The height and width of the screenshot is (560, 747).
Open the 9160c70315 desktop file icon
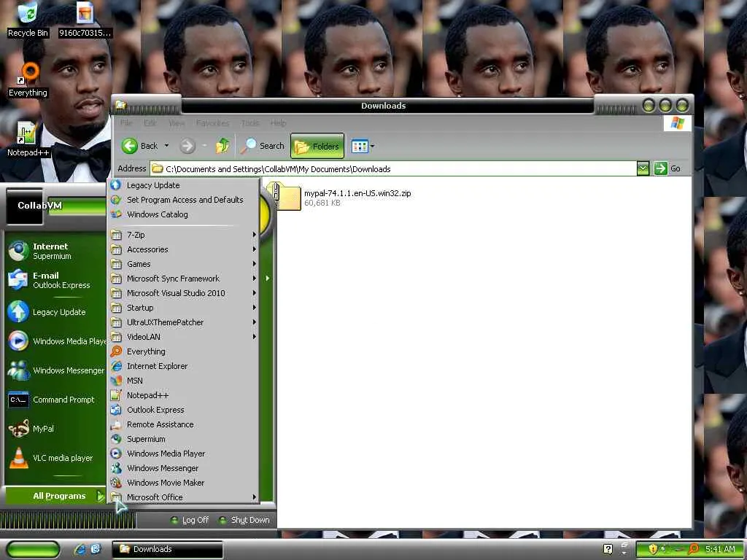point(85,19)
